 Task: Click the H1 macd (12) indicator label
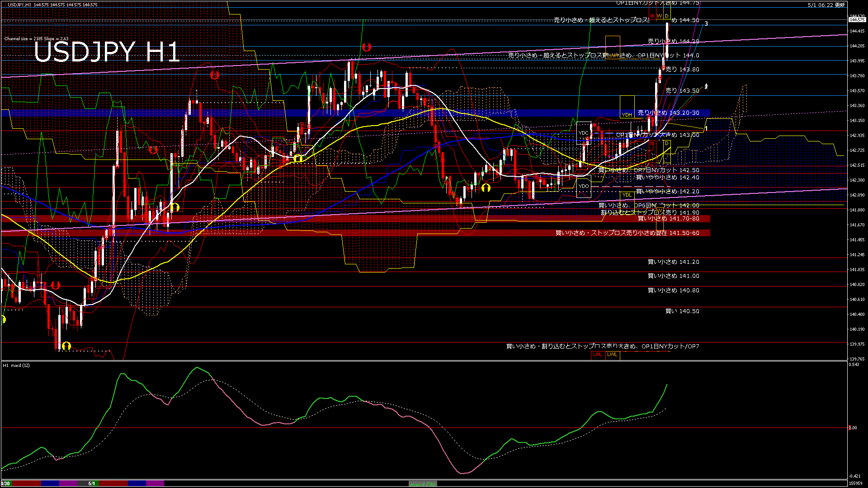point(16,365)
